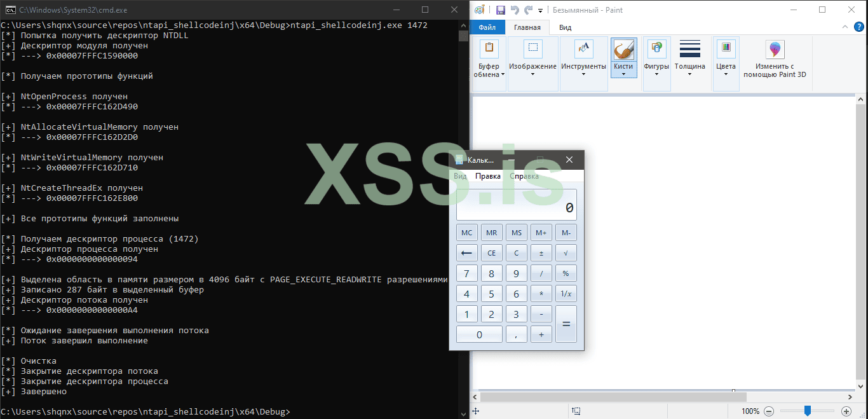Open the Толщина line thickness menu
868x419 pixels.
[689, 58]
